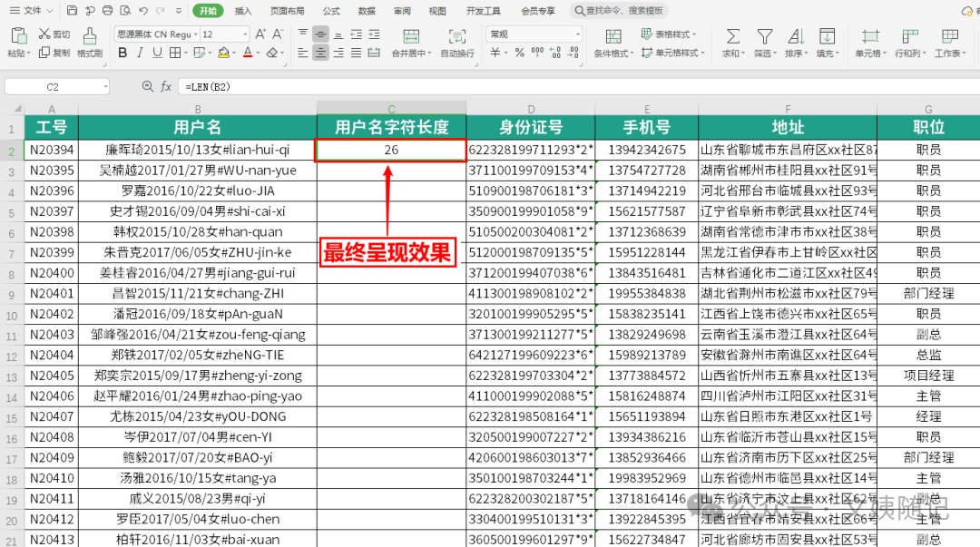Screen dimensions: 980x547
Task: Click the align left icon
Action: 302,53
